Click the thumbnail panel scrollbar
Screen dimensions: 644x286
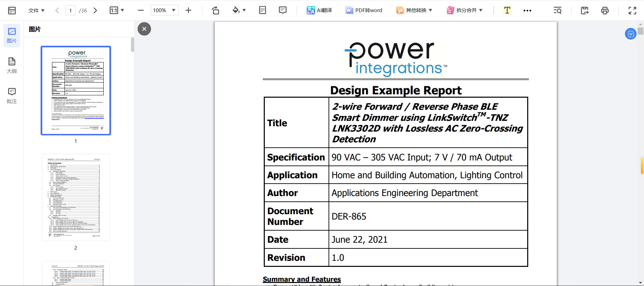(133, 44)
